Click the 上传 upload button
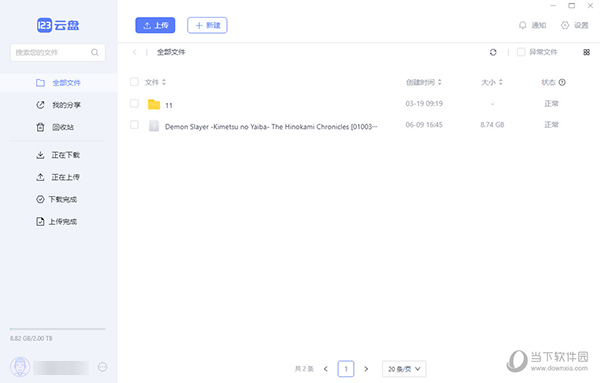600x383 pixels. pos(155,25)
